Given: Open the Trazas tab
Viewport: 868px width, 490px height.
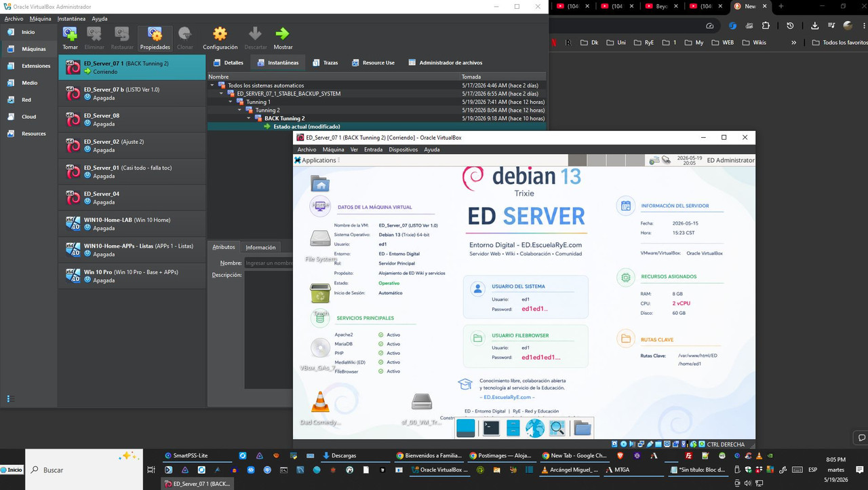Looking at the screenshot, I should pyautogui.click(x=325, y=62).
